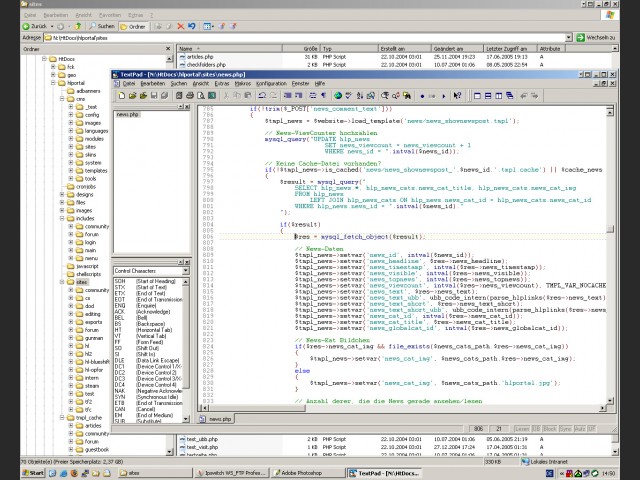Click the globe web-browser preview icon

pos(338,96)
